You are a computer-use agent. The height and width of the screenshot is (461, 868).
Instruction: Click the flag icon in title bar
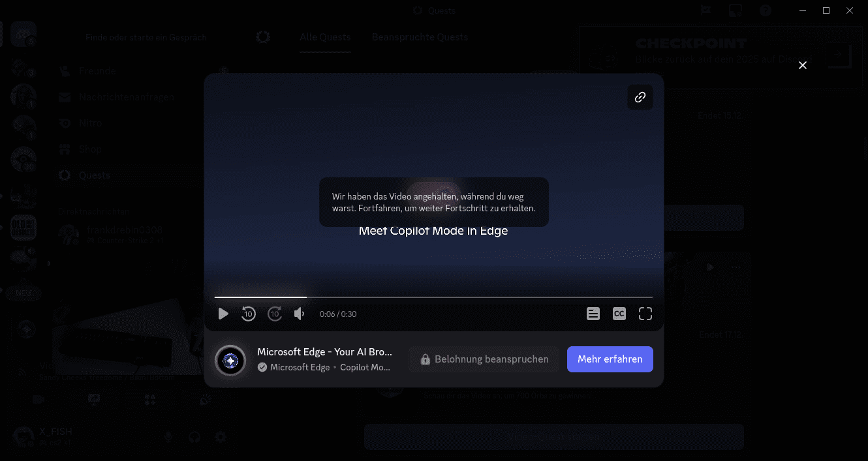pos(705,10)
